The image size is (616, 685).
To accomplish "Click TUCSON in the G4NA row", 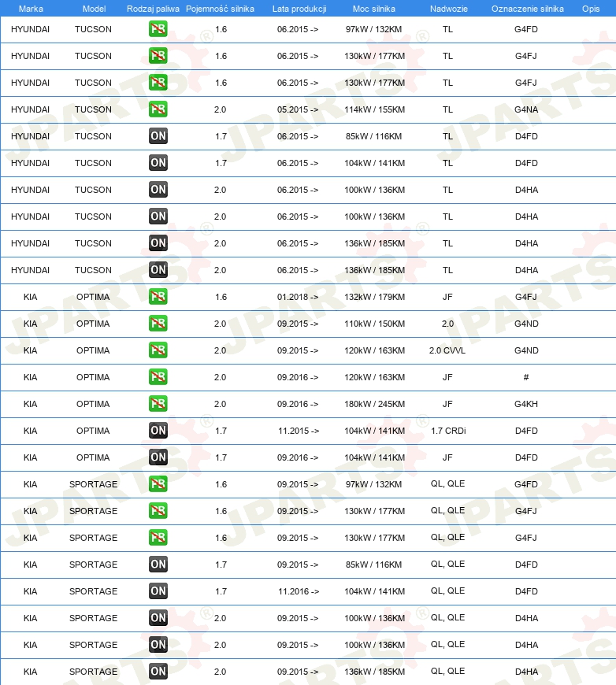I will point(93,109).
